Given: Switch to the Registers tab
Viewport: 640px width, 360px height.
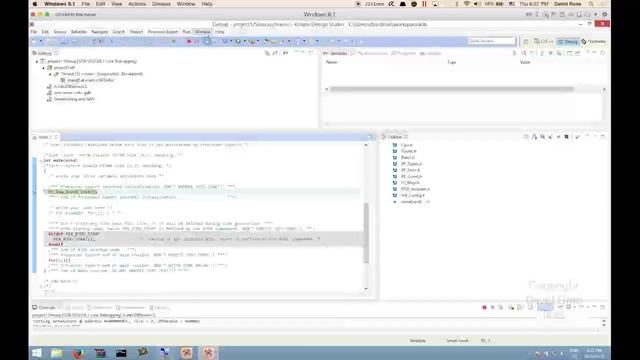Looking at the screenshot, I should coord(404,53).
